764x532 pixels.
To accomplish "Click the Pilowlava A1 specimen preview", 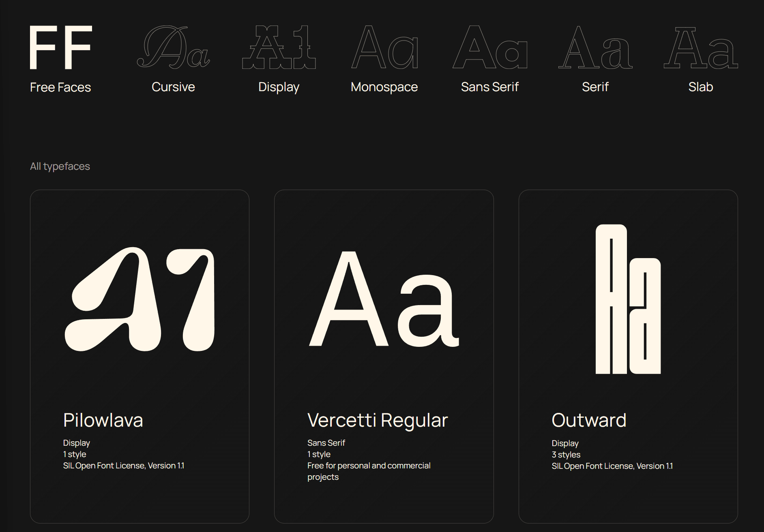I will 139,299.
